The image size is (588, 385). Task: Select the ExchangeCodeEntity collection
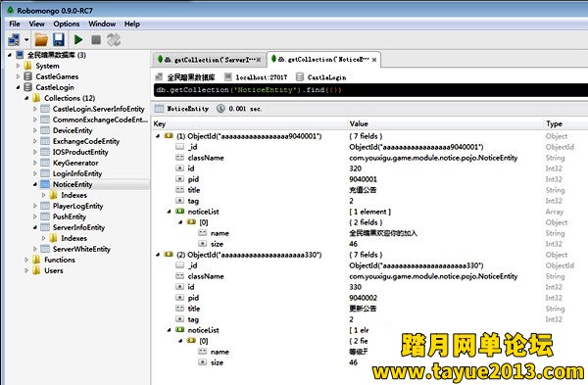[86, 141]
